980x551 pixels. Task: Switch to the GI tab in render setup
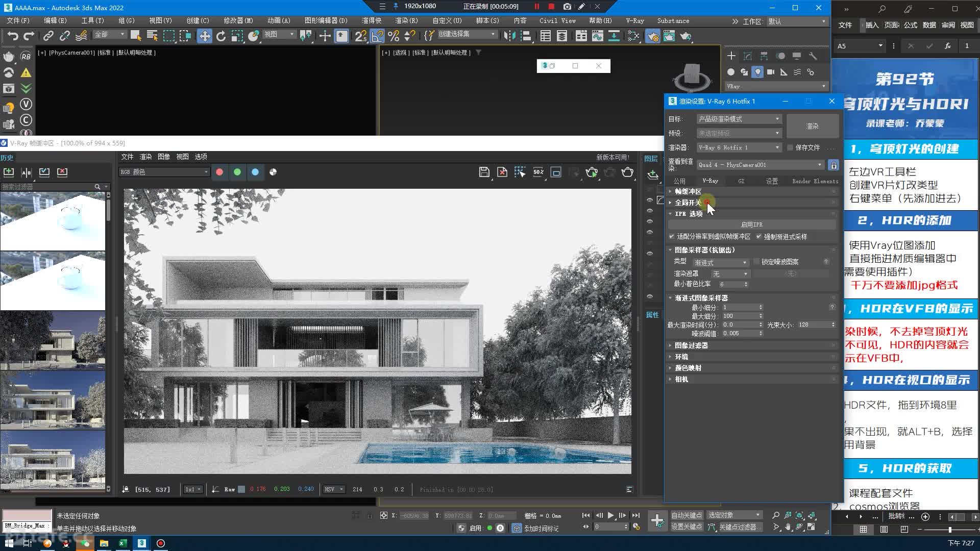click(x=741, y=181)
